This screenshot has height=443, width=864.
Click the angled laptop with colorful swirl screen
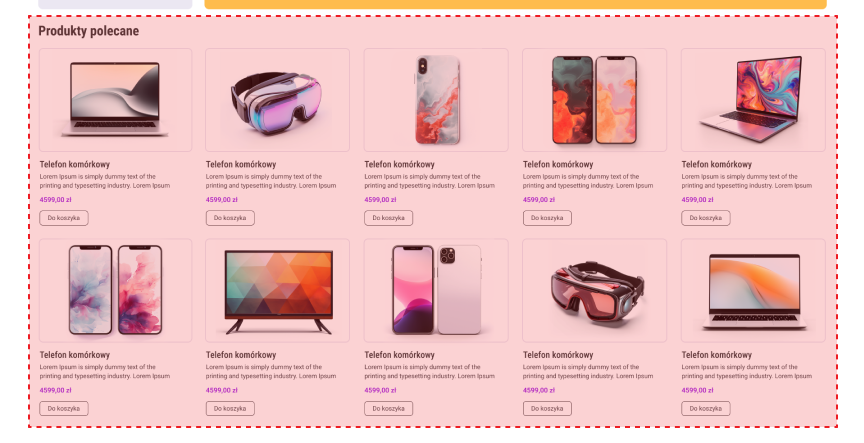(x=753, y=100)
